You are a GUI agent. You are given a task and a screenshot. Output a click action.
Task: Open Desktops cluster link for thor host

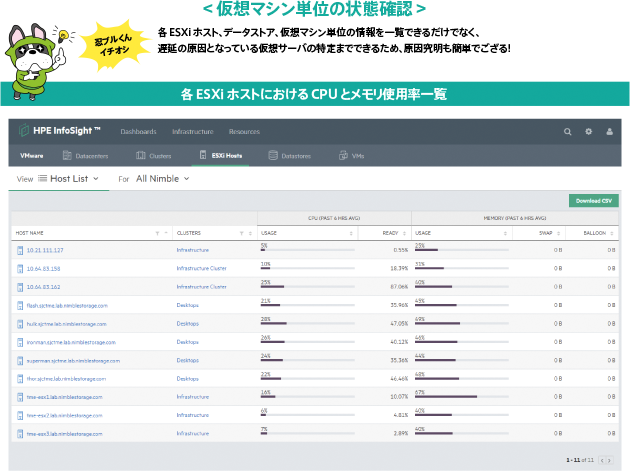[188, 379]
